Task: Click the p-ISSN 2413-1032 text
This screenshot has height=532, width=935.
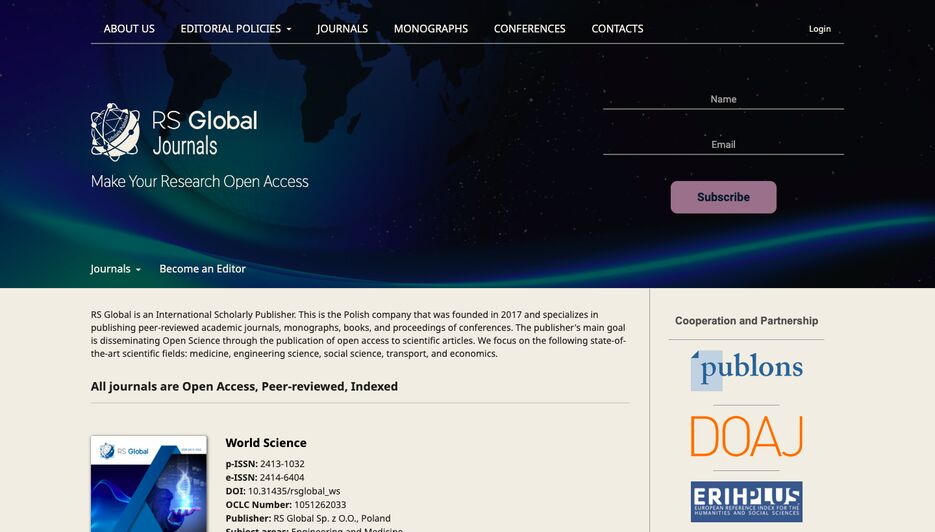Action: tap(265, 463)
